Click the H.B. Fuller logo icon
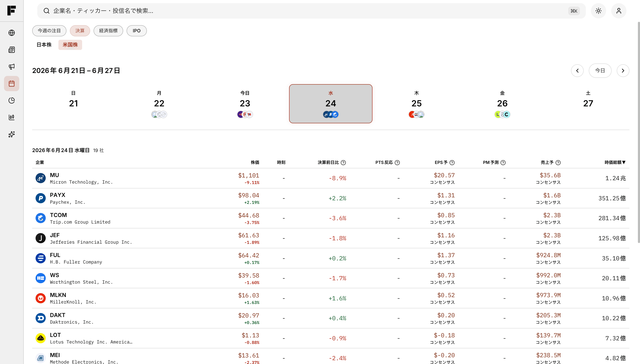This screenshot has width=640, height=364. click(40, 258)
